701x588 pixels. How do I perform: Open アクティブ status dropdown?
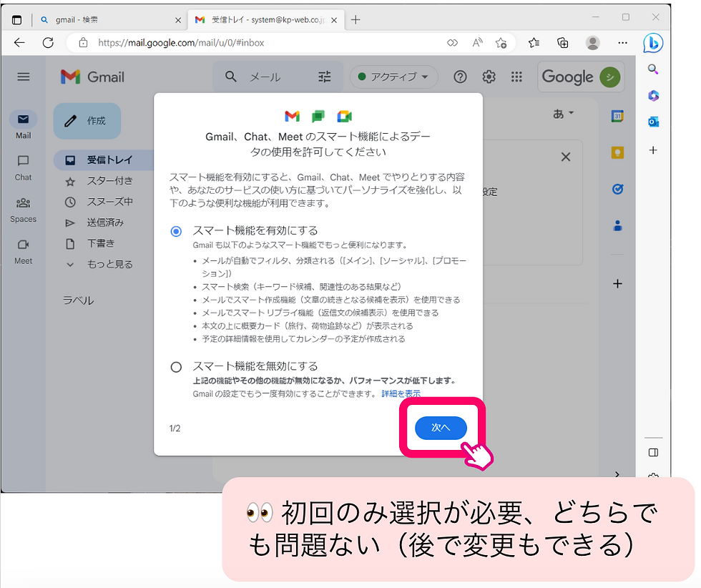pyautogui.click(x=393, y=77)
